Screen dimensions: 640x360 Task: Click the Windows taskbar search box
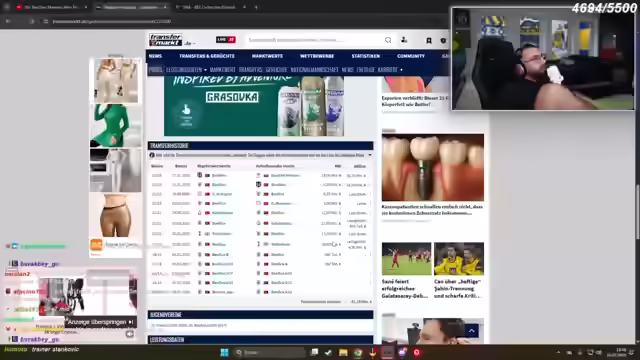[x=269, y=353]
